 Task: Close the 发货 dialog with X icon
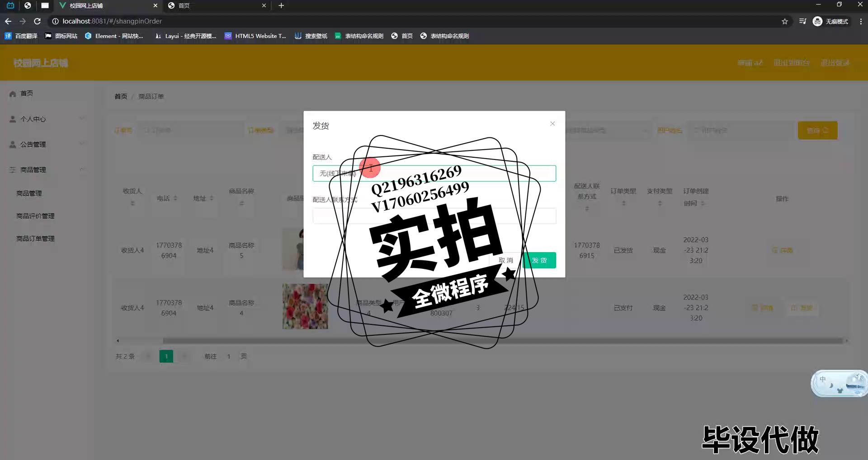[552, 123]
